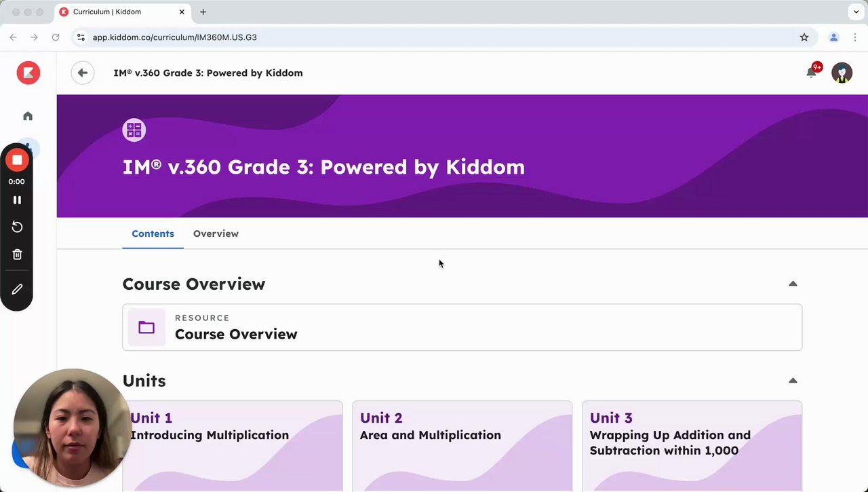Click the browser back button
Image resolution: width=868 pixels, height=492 pixels.
pos(13,37)
